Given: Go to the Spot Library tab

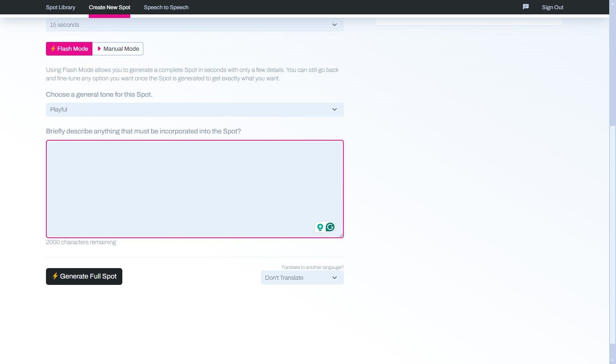Looking at the screenshot, I should click(60, 7).
